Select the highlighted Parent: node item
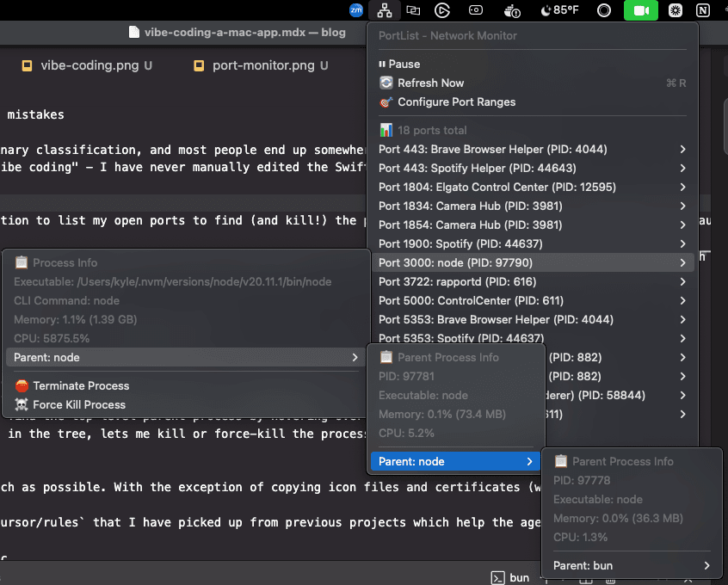 click(454, 462)
